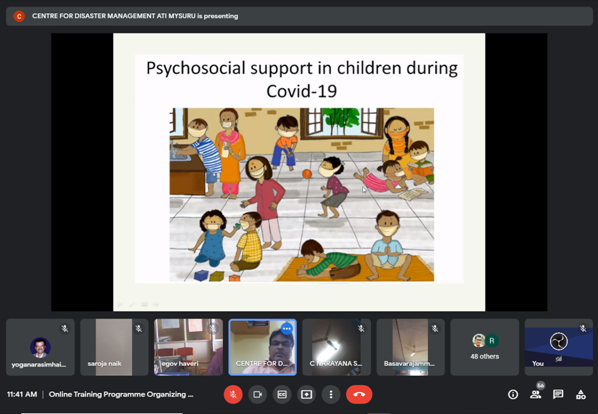Select Basavarajamm... participant tile
Screen dimensions: 598x414
(x=411, y=347)
